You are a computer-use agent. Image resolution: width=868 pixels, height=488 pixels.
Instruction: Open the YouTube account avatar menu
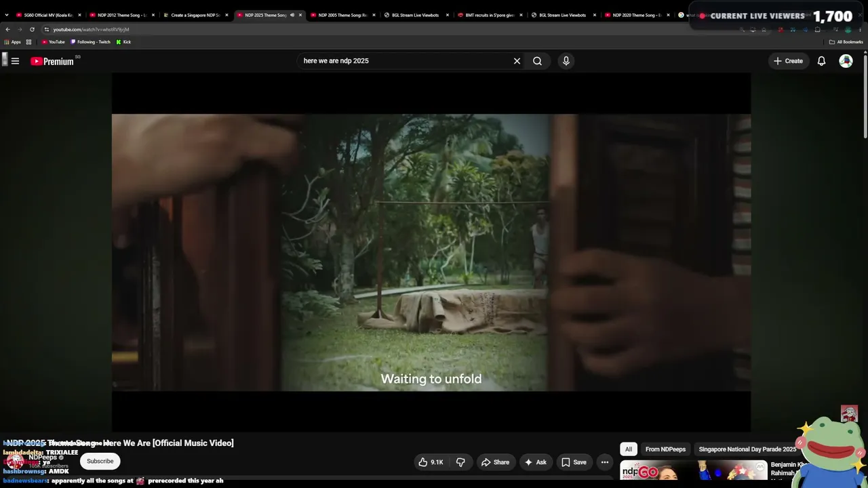pyautogui.click(x=846, y=61)
